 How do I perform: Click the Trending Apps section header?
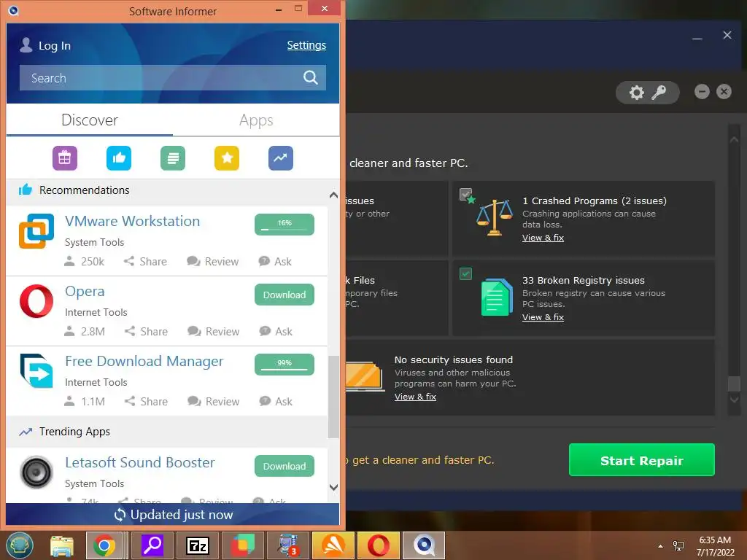coord(167,432)
